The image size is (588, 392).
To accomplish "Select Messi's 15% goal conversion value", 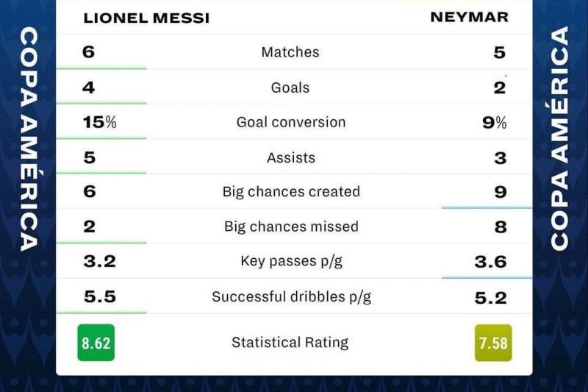I will point(100,122).
